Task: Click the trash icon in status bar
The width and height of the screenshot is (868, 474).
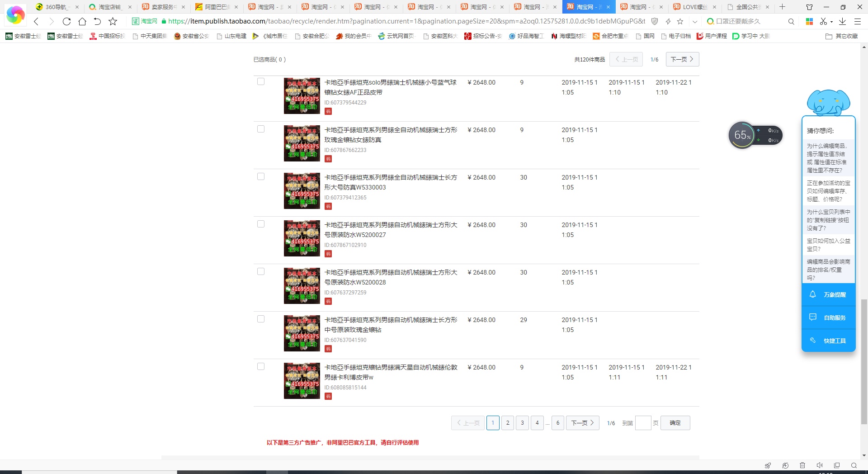Action: [x=802, y=465]
